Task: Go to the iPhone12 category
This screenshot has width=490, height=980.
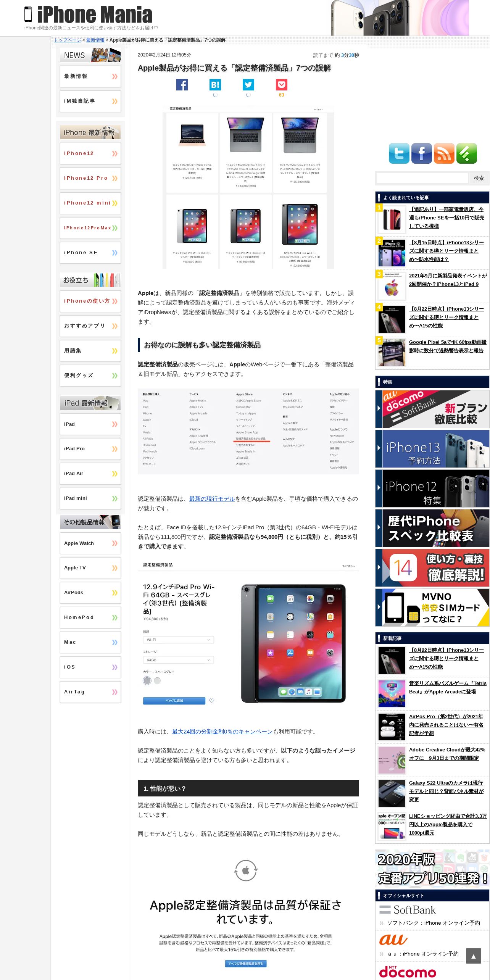Action: click(90, 153)
